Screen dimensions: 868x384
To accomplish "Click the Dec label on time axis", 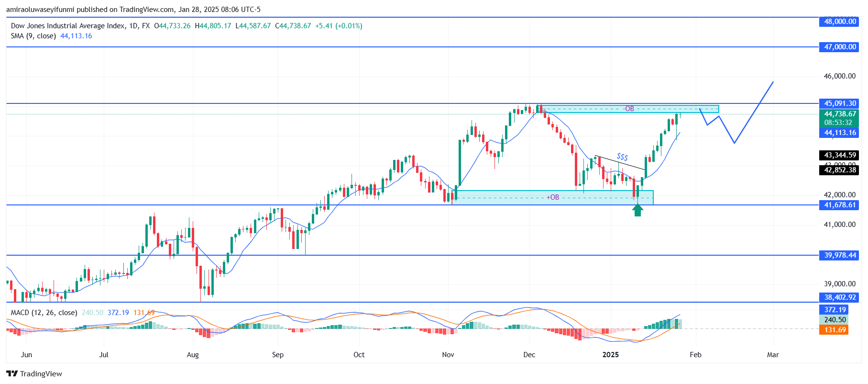I will pyautogui.click(x=529, y=355).
